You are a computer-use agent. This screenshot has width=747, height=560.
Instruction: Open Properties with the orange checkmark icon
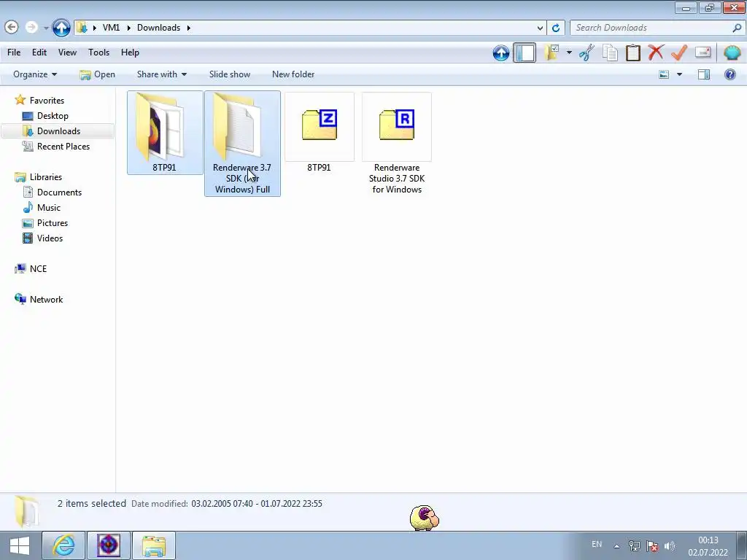[x=679, y=52]
